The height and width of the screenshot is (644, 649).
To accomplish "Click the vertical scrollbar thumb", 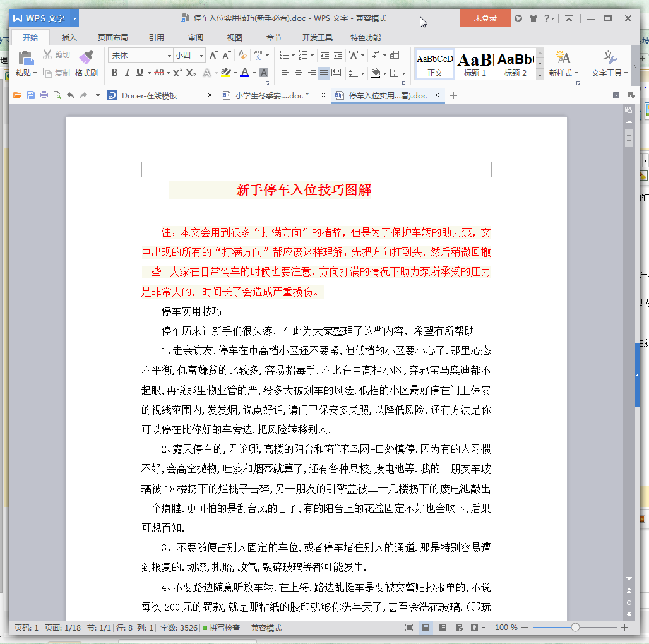I will pos(629,138).
